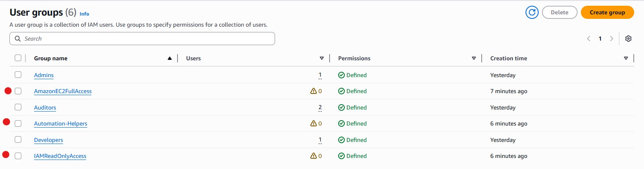Sort by Permissions column arrow
Image resolution: width=644 pixels, height=169 pixels.
tap(474, 58)
